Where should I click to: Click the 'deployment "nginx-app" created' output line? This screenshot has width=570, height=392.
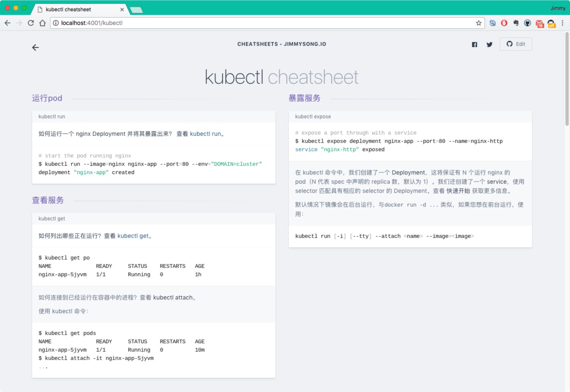[x=86, y=172]
